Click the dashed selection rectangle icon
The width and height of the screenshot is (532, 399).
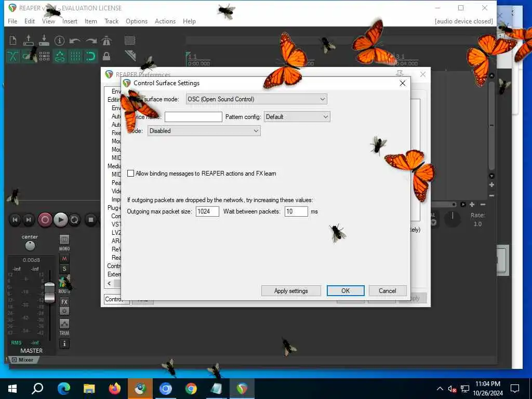pyautogui.click(x=129, y=41)
